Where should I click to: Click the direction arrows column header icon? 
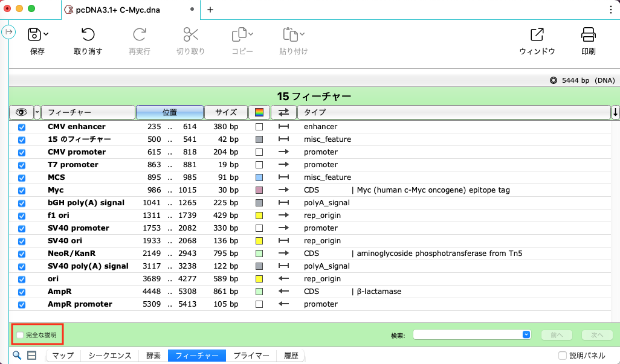[x=283, y=112]
